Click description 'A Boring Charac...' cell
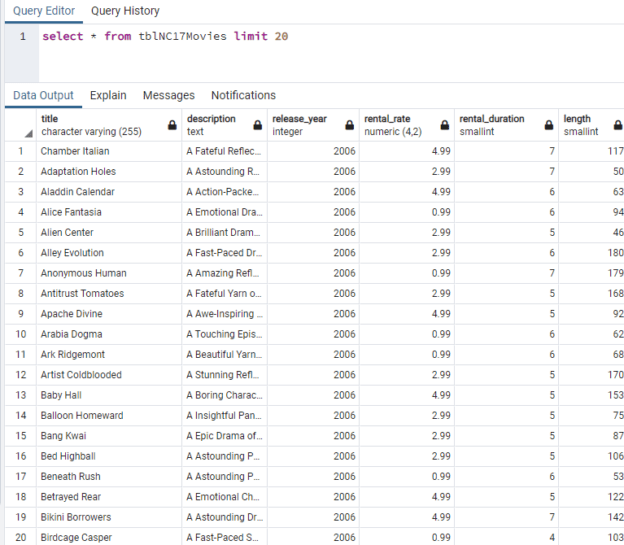The height and width of the screenshot is (545, 624). (x=224, y=395)
